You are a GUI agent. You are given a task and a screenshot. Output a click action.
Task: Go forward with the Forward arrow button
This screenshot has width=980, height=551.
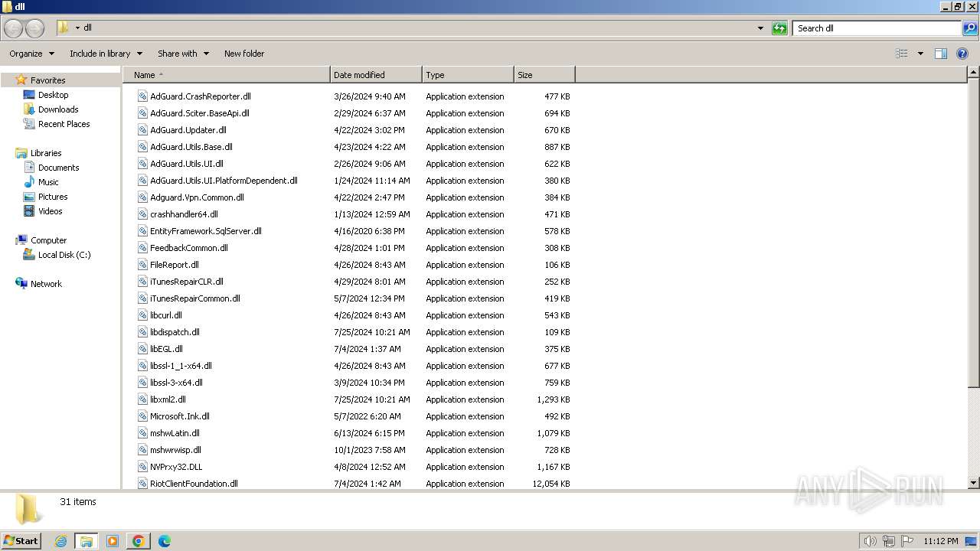pyautogui.click(x=34, y=28)
